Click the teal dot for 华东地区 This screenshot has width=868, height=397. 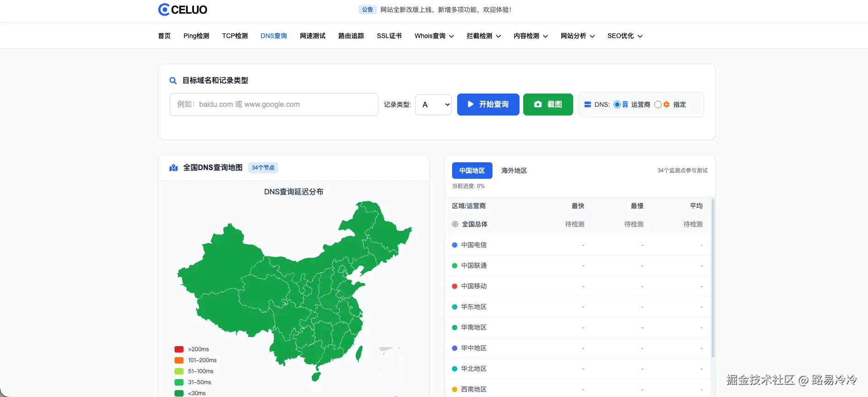(455, 307)
